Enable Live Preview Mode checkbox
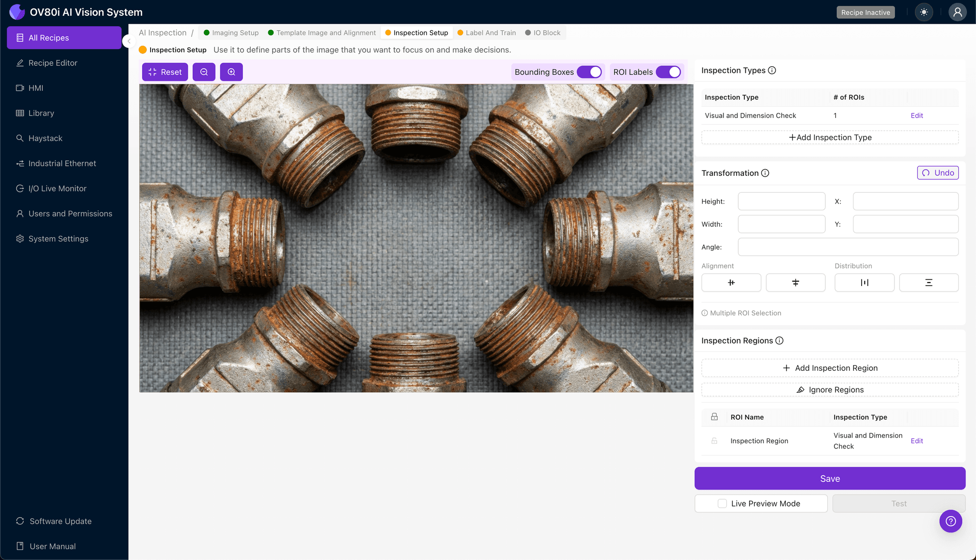The height and width of the screenshot is (560, 976). pyautogui.click(x=722, y=503)
